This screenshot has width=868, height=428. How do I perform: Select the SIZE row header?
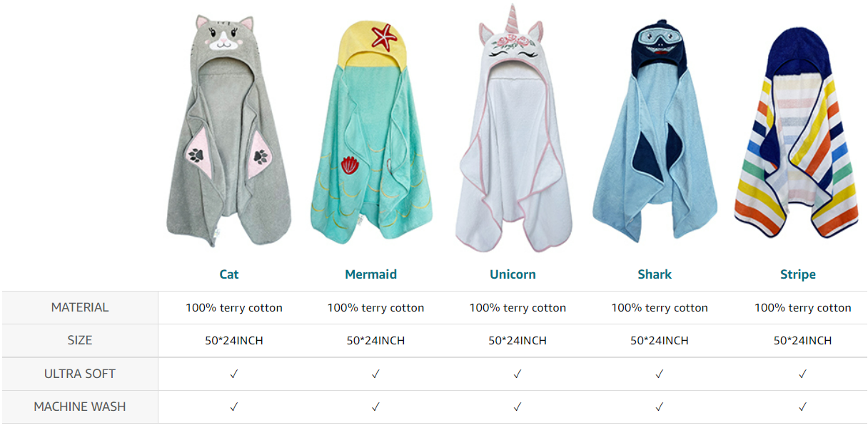(80, 340)
